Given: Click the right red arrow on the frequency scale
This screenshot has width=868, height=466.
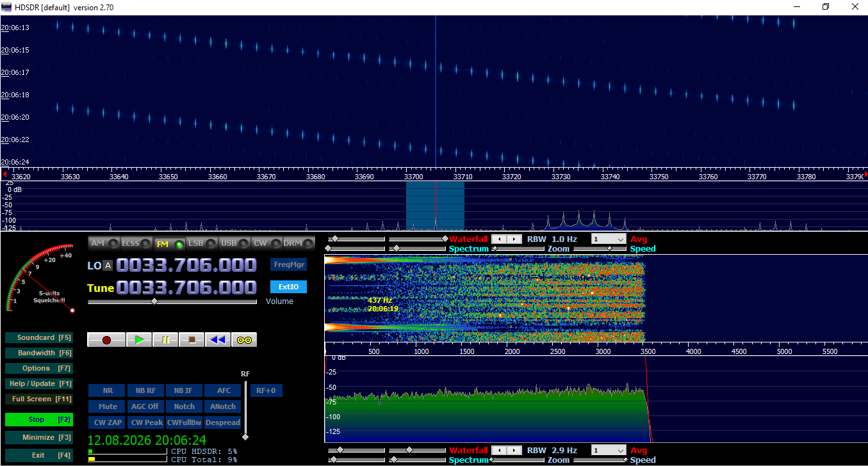Looking at the screenshot, I should [x=865, y=174].
